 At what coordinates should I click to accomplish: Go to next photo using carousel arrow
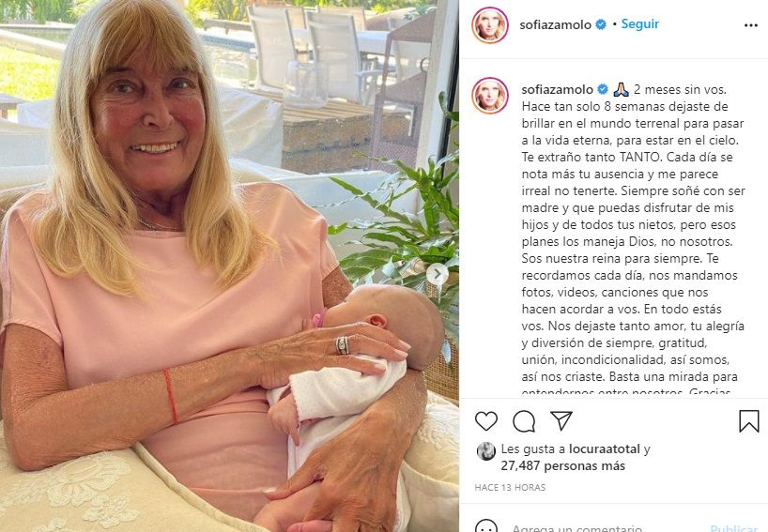(x=437, y=274)
